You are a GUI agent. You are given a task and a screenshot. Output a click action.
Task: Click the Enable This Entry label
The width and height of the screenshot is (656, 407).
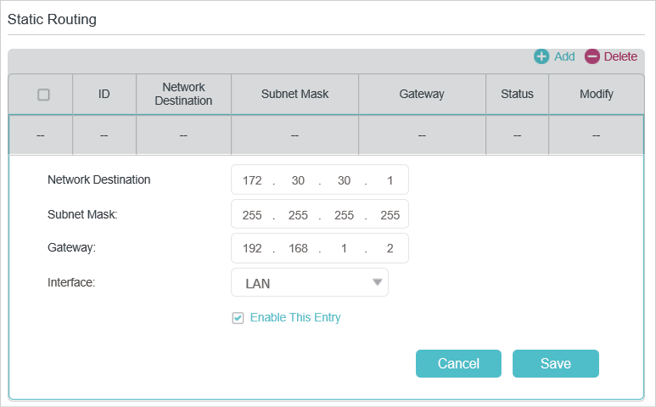(295, 317)
